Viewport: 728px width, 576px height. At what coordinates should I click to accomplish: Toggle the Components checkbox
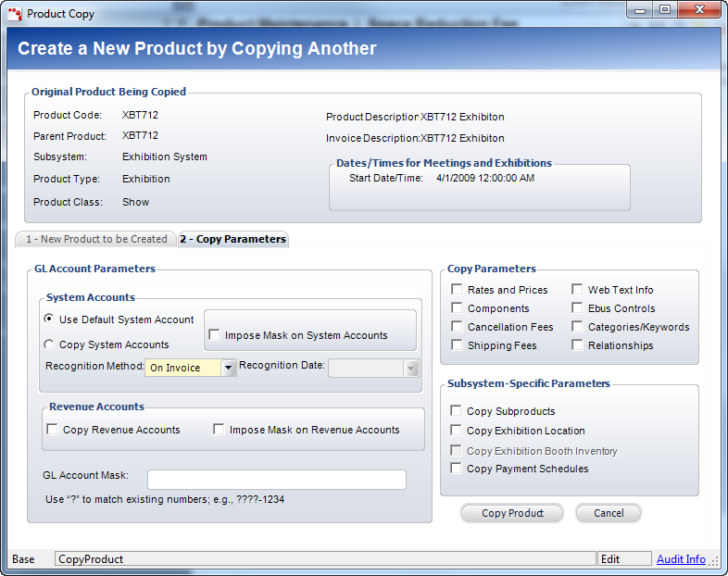457,308
